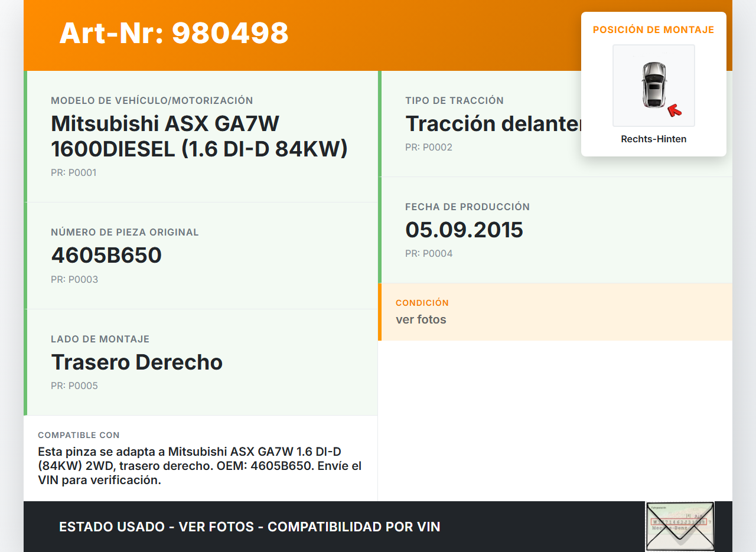The height and width of the screenshot is (552, 756).
Task: Click 'ver fotos' in the Condición box
Action: tap(421, 319)
